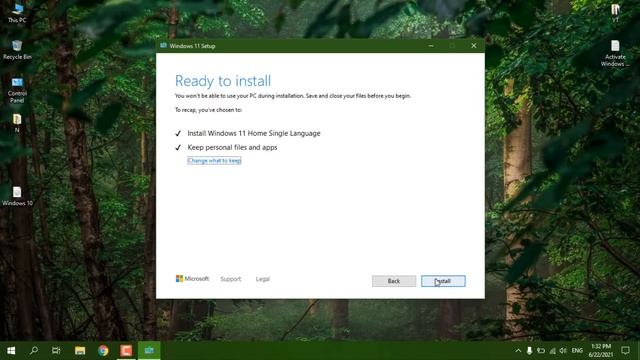Select the YT desktop icon

point(615,13)
